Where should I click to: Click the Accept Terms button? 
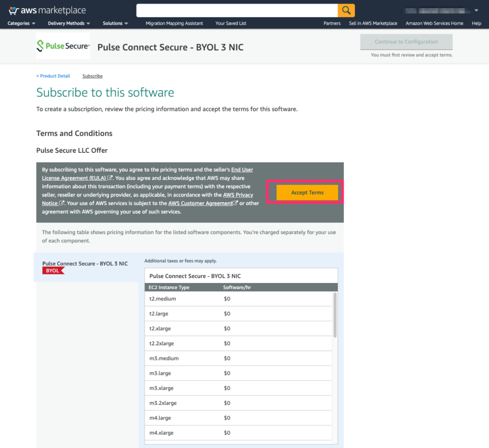click(307, 192)
